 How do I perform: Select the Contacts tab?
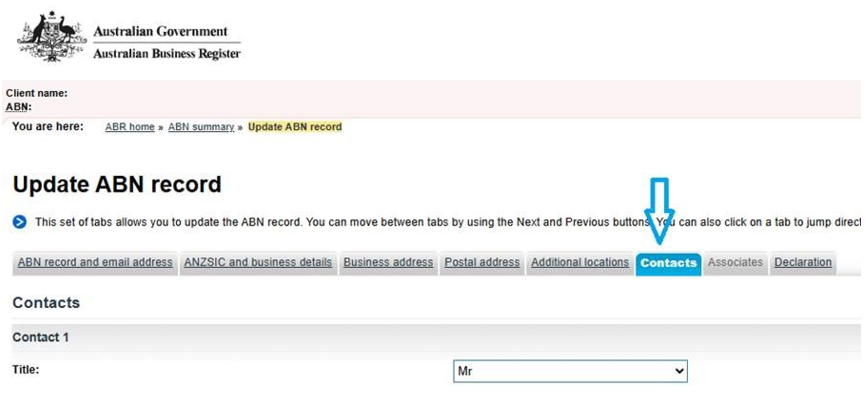(x=668, y=264)
